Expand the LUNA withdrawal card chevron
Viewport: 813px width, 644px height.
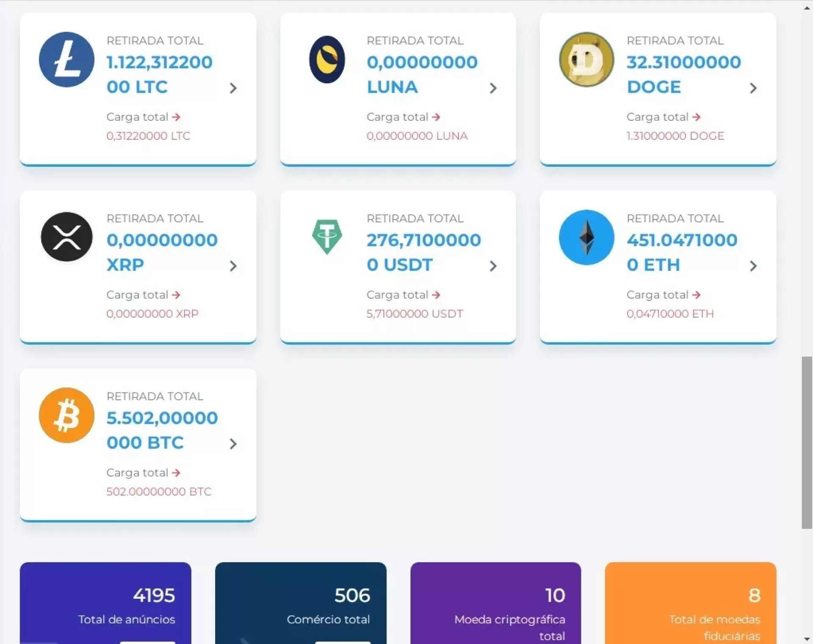[493, 88]
